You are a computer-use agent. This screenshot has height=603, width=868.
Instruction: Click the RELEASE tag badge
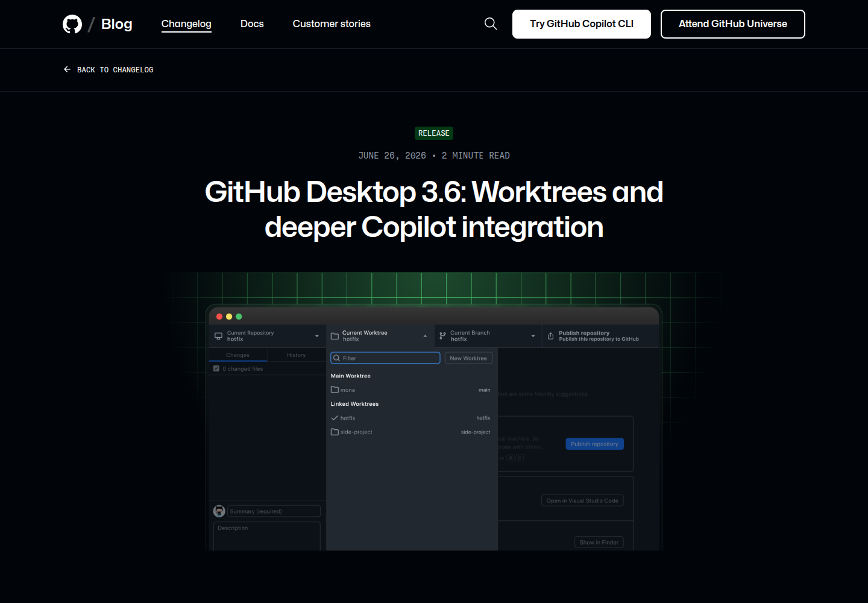click(434, 133)
